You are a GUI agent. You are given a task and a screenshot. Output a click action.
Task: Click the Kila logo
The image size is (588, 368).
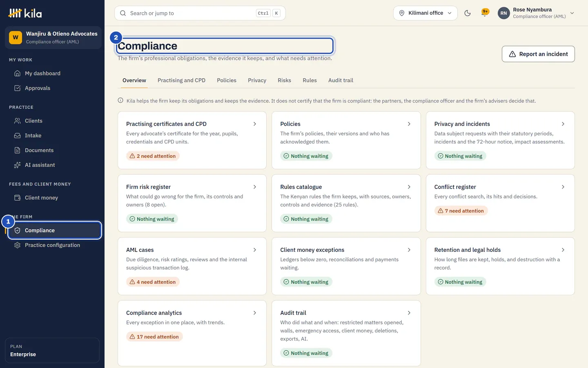(x=25, y=13)
